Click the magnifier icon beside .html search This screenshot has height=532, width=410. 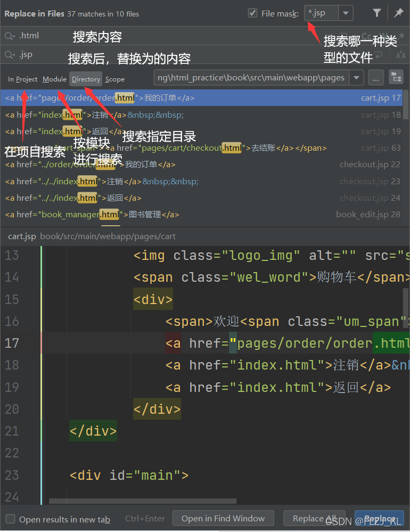(x=10, y=36)
